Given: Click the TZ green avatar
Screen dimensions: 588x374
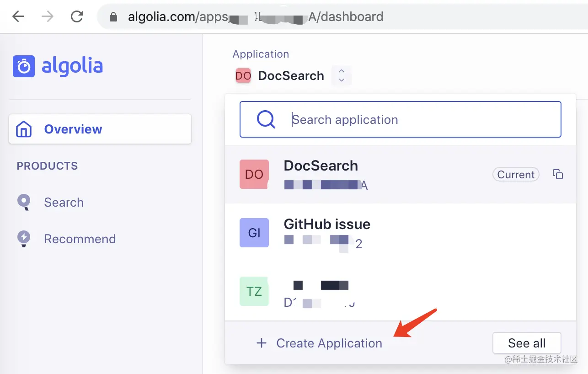Looking at the screenshot, I should [x=254, y=291].
